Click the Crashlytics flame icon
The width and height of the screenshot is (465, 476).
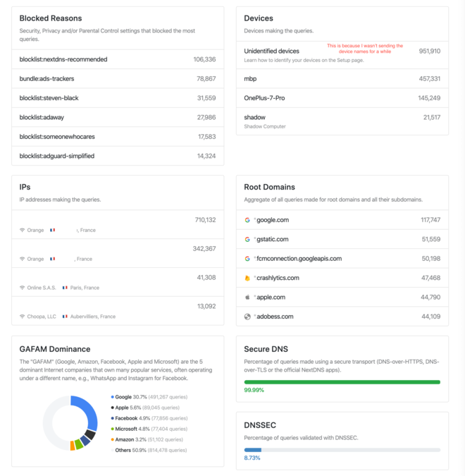click(247, 278)
